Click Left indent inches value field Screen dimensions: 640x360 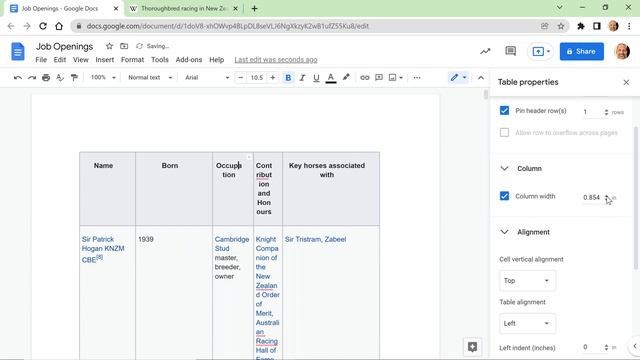click(592, 347)
